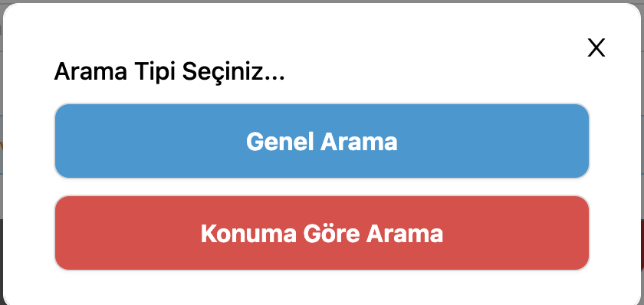Start a Konuma Göre Arama search
This screenshot has height=305, width=644.
pos(322,233)
